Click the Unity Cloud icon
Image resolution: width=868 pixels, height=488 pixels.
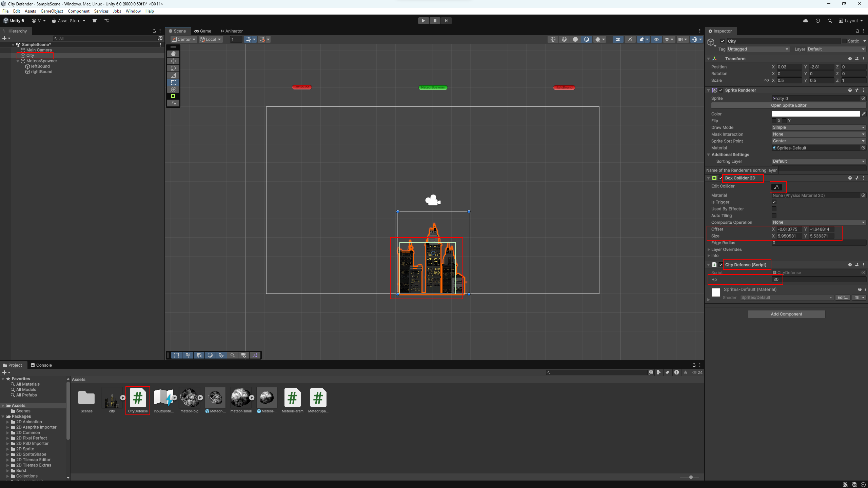click(x=806, y=21)
